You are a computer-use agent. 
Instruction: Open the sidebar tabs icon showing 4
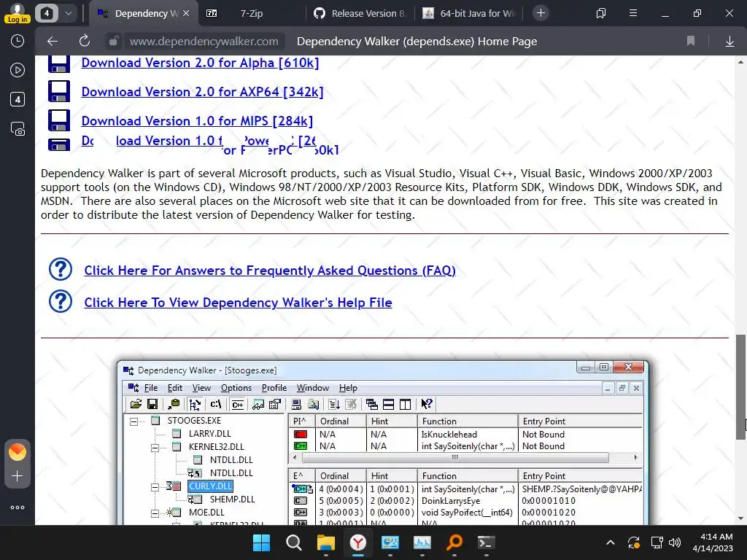point(18,99)
